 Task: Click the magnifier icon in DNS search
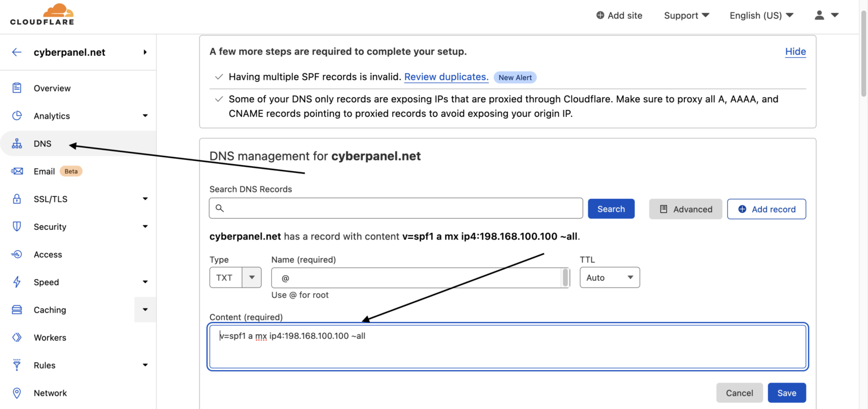point(220,208)
